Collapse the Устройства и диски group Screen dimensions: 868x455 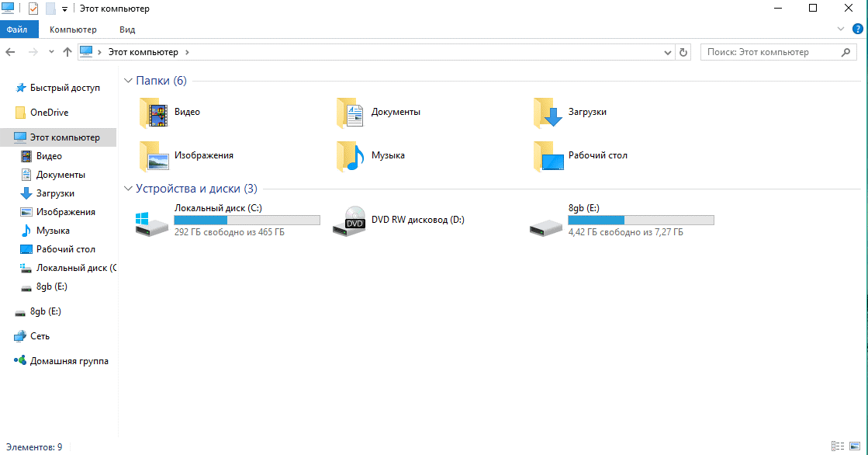click(128, 189)
